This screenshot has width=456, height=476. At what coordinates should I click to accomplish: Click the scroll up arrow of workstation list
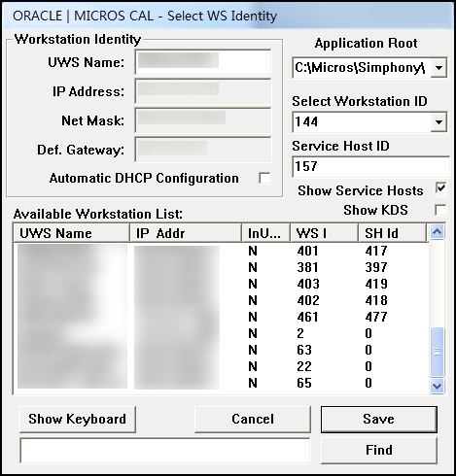click(437, 232)
